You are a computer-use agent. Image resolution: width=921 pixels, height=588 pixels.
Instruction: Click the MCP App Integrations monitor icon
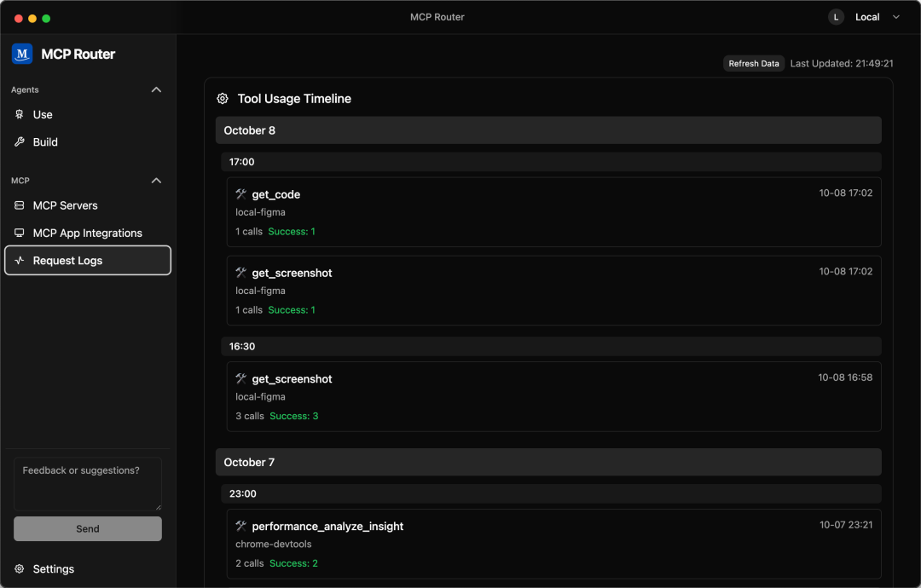[20, 233]
